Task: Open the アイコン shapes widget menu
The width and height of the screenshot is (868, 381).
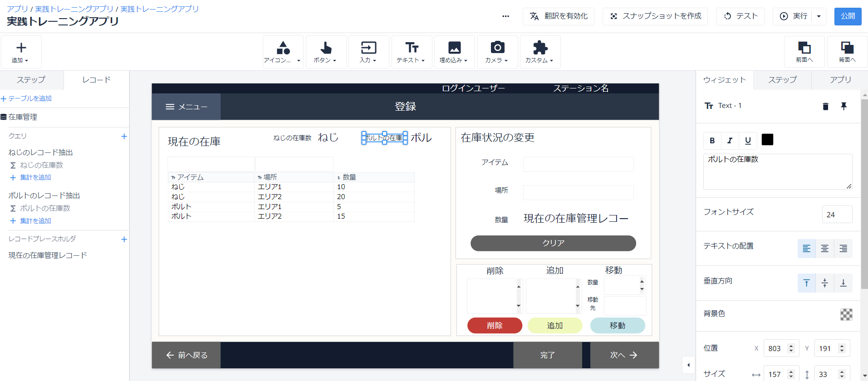Action: (x=283, y=52)
